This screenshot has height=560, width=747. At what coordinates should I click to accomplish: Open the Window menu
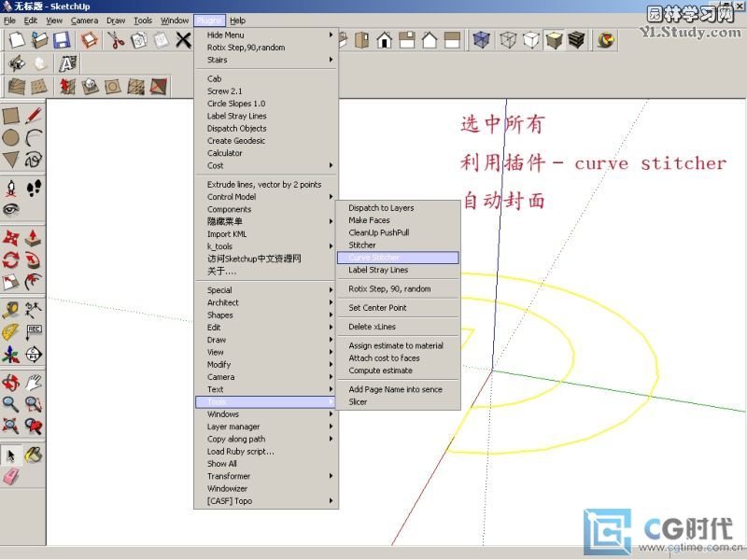175,21
